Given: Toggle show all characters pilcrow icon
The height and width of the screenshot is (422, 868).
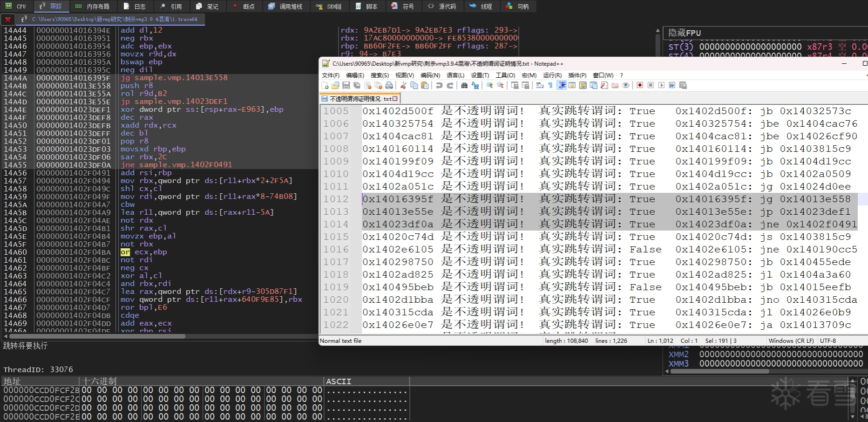Looking at the screenshot, I should [550, 85].
